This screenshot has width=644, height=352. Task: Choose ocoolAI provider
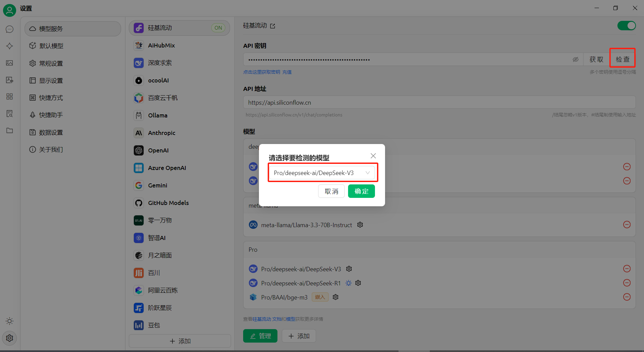[180, 80]
